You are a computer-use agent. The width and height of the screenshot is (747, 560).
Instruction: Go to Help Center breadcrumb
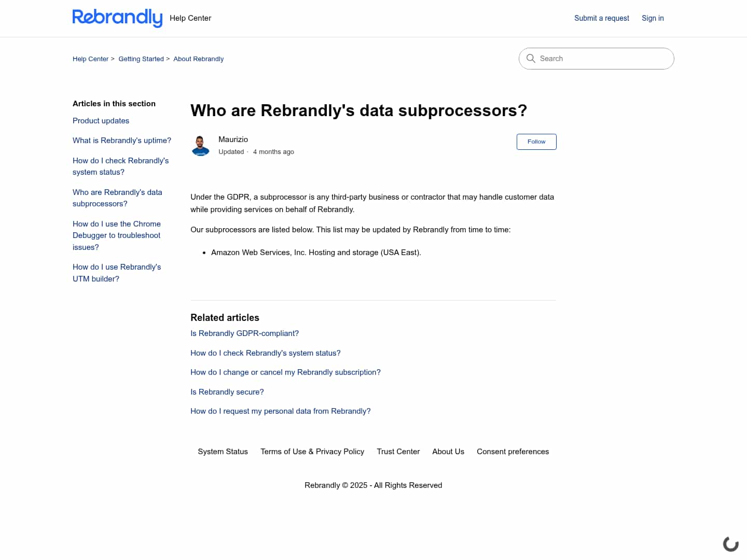[x=90, y=59]
